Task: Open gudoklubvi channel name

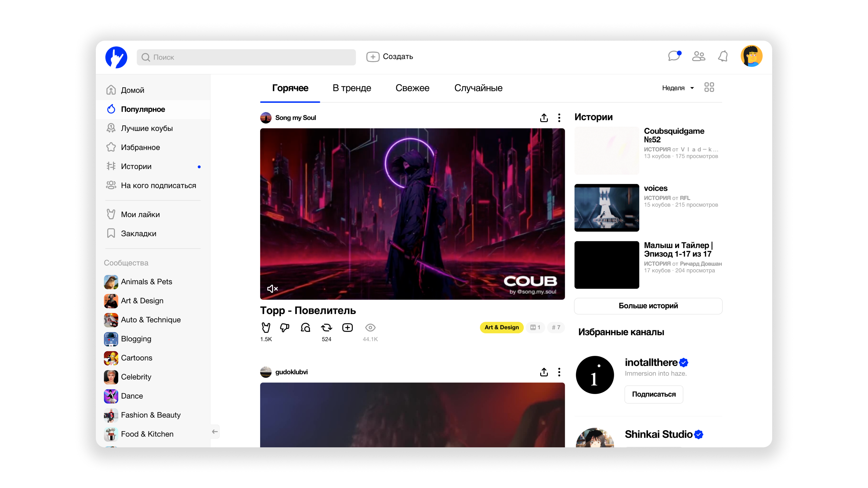Action: point(291,372)
